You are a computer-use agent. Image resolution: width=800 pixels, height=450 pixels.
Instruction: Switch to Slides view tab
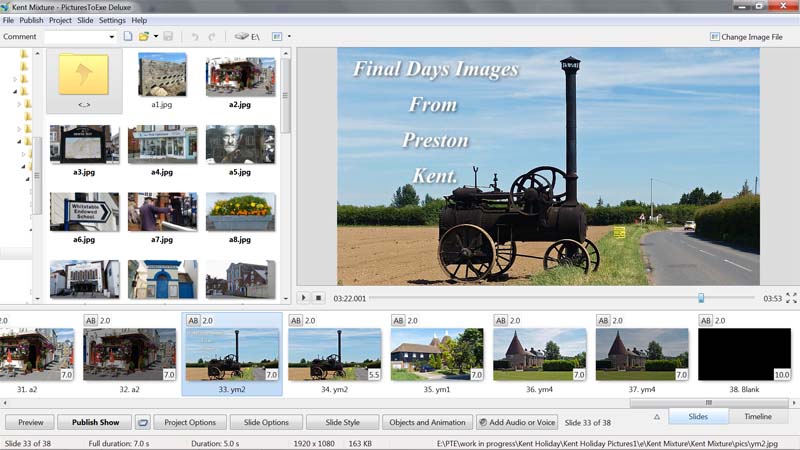click(698, 416)
